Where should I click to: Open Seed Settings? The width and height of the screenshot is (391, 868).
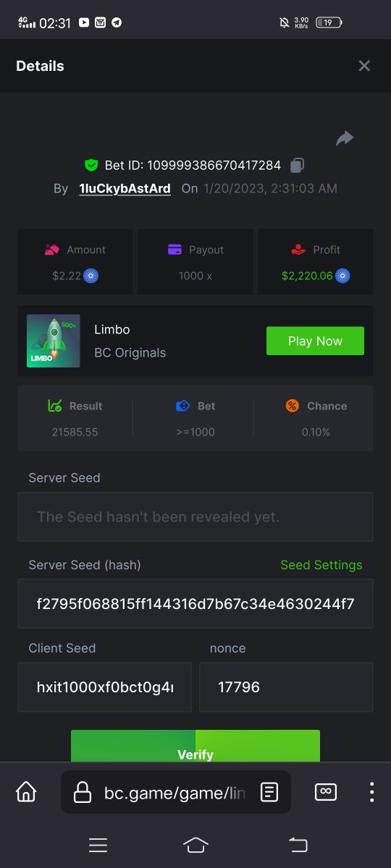pos(321,565)
